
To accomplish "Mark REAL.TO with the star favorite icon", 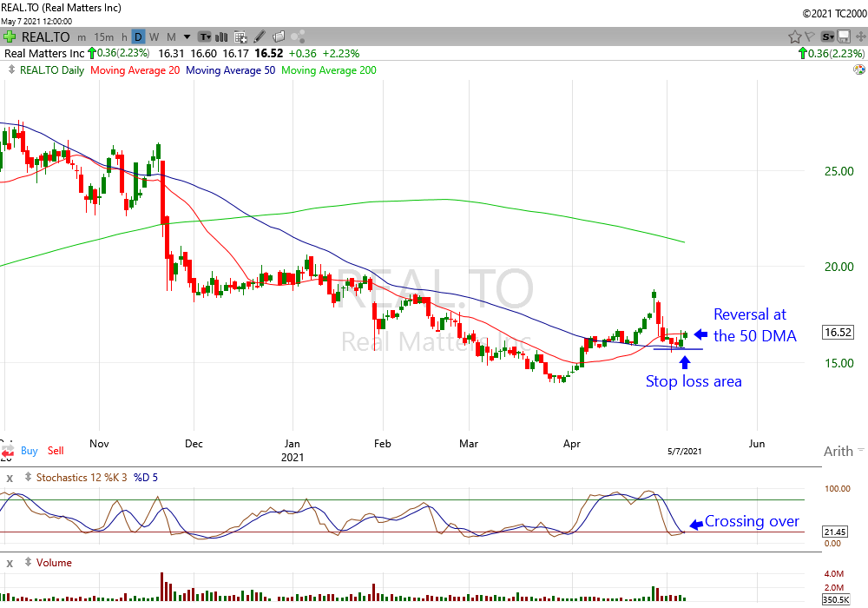I will click(x=794, y=37).
